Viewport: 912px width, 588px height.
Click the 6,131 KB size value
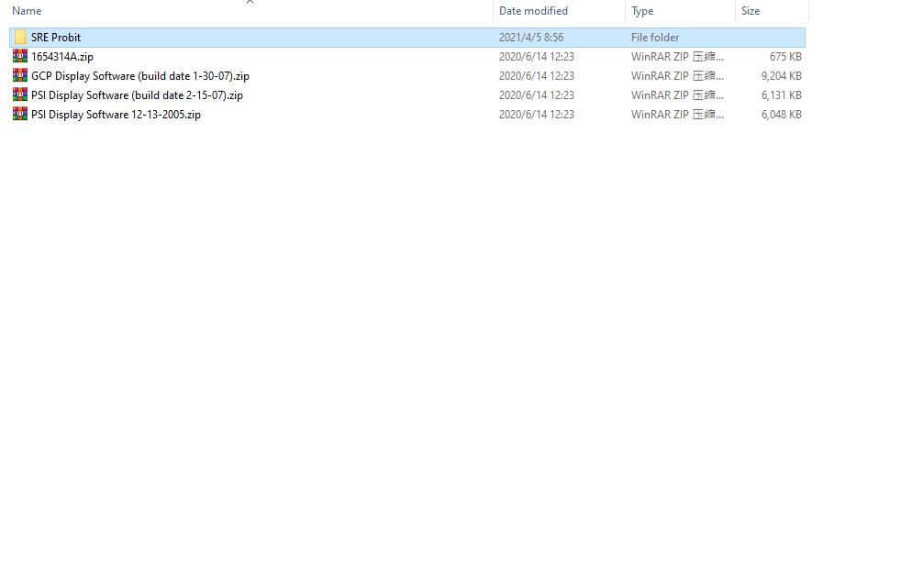pos(781,94)
